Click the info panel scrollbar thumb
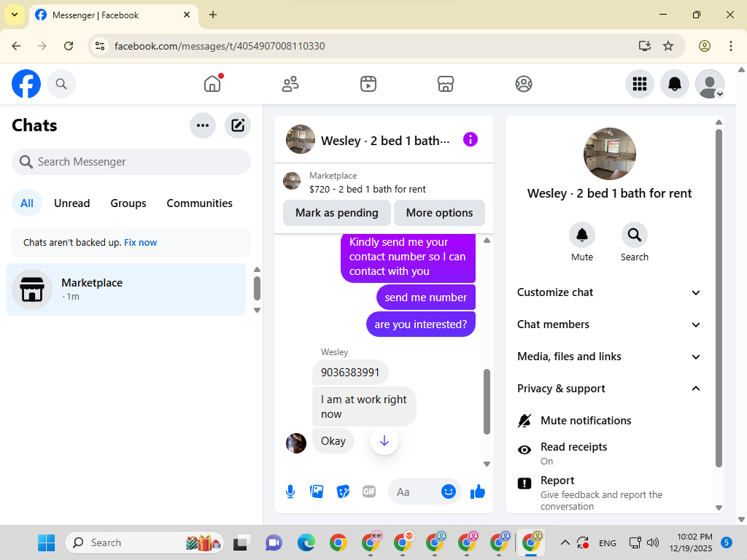The height and width of the screenshot is (560, 747). (719, 297)
